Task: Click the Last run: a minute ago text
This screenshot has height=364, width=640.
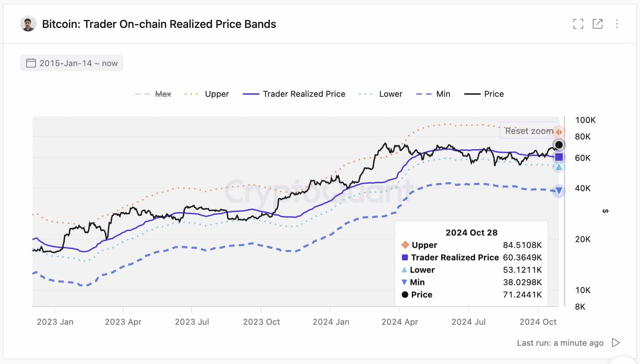Action: click(x=560, y=343)
